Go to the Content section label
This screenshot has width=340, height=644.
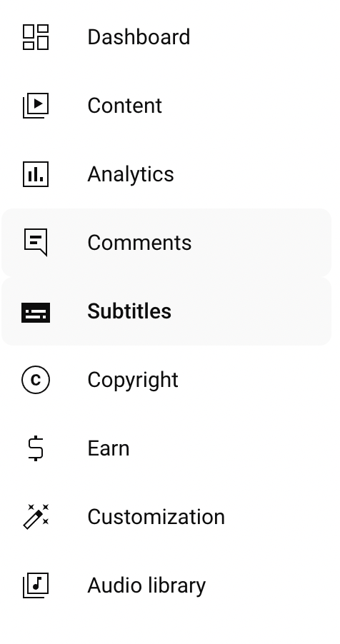pos(124,106)
